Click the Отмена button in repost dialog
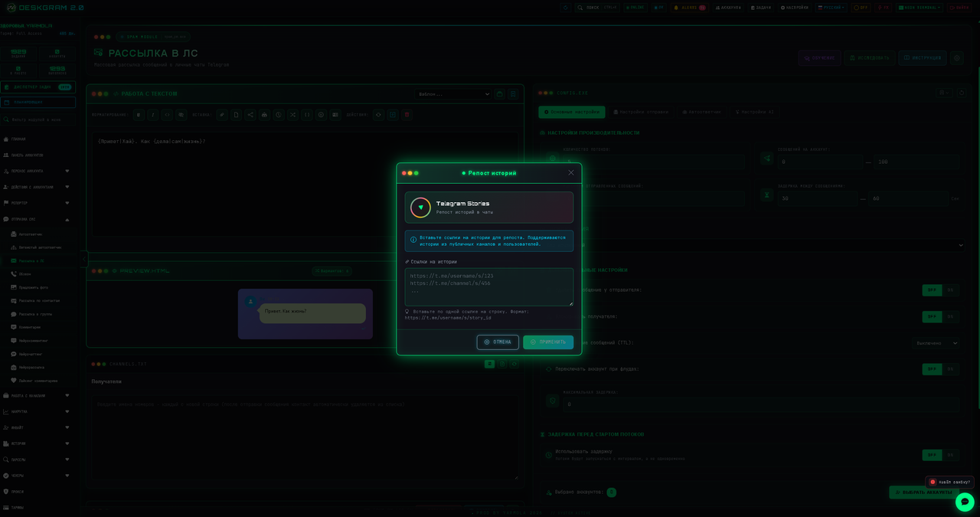Image resolution: width=980 pixels, height=517 pixels. tap(498, 342)
